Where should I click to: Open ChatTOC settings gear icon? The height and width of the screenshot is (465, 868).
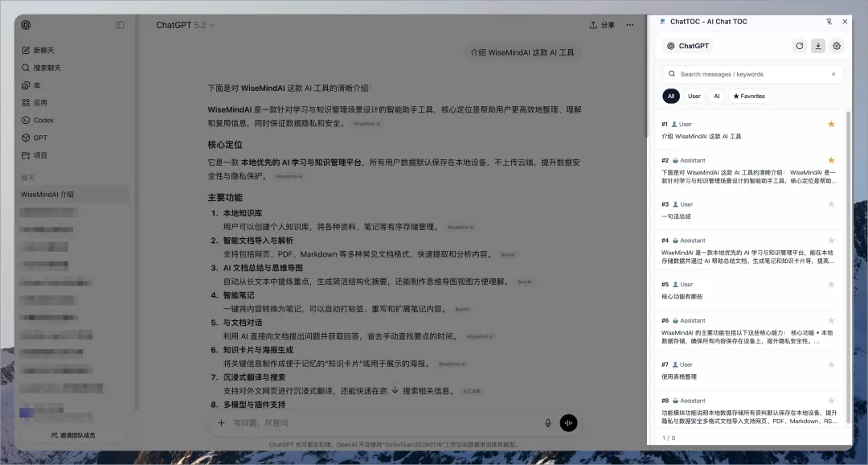click(837, 46)
